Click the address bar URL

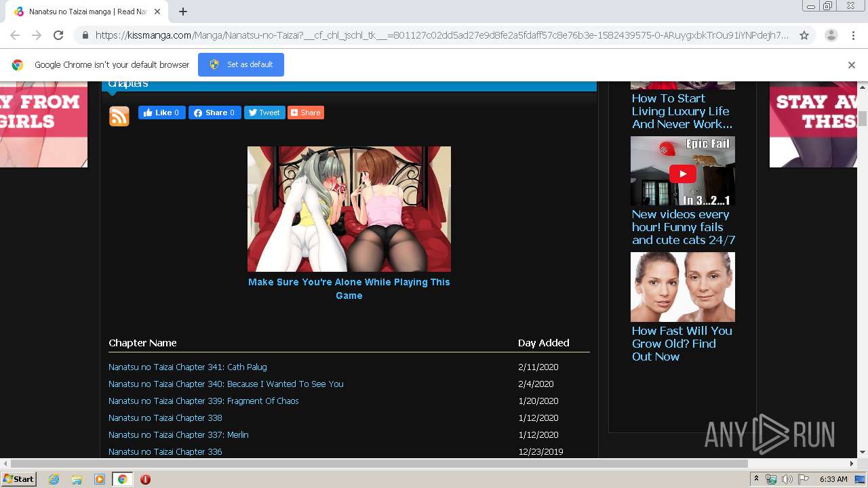tap(442, 35)
